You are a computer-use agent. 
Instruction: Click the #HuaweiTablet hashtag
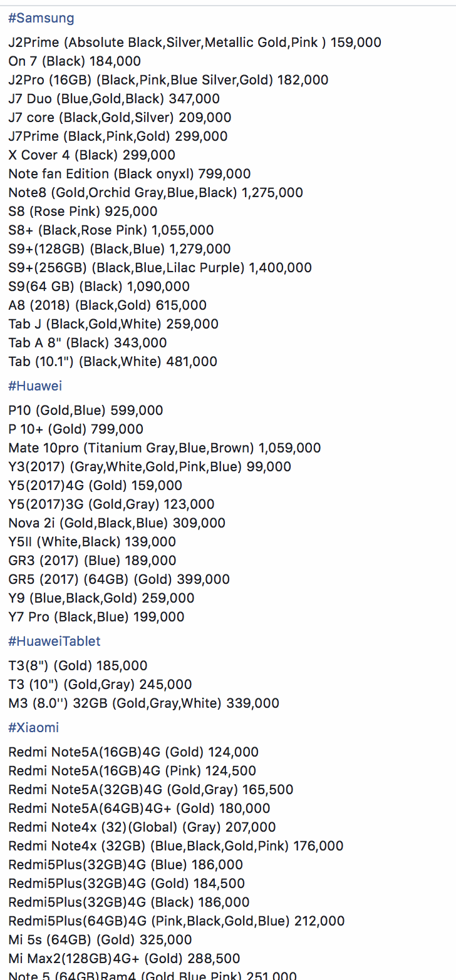(x=54, y=641)
